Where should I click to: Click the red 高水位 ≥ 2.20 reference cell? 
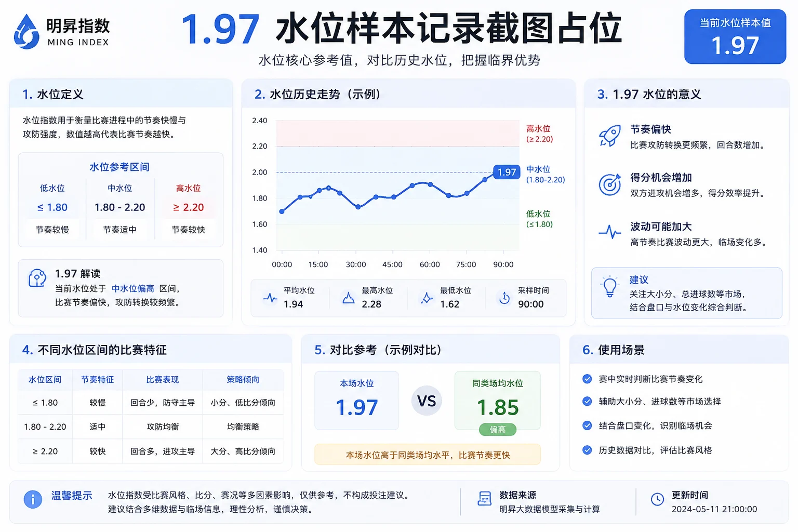(x=188, y=198)
